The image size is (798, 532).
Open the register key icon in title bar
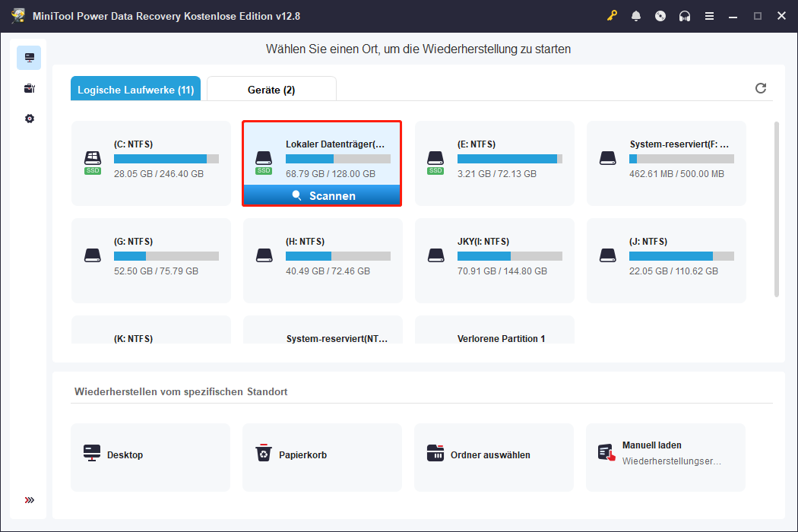612,16
